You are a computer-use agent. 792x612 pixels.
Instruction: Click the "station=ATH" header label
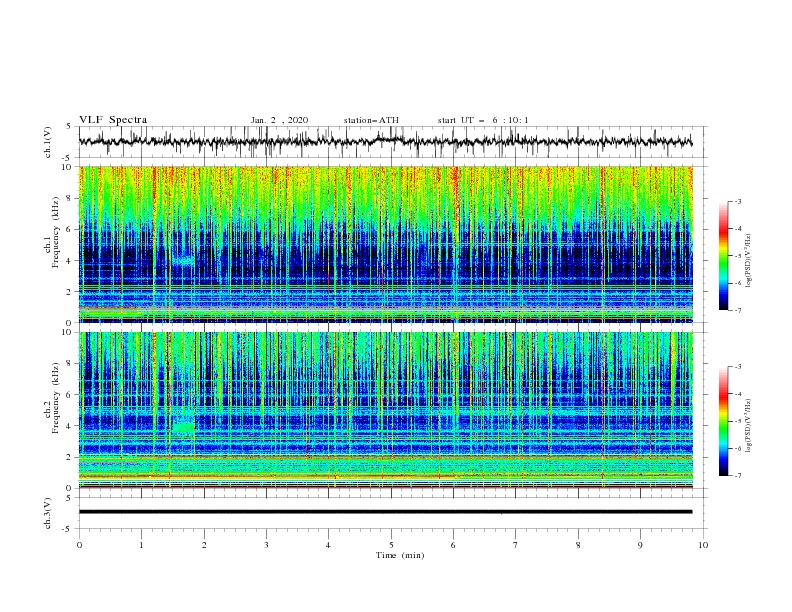pos(371,120)
